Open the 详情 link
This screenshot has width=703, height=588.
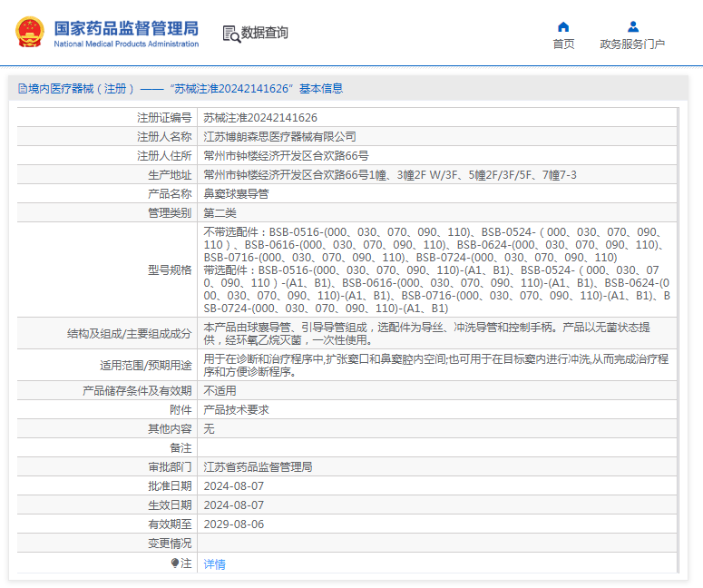[214, 563]
